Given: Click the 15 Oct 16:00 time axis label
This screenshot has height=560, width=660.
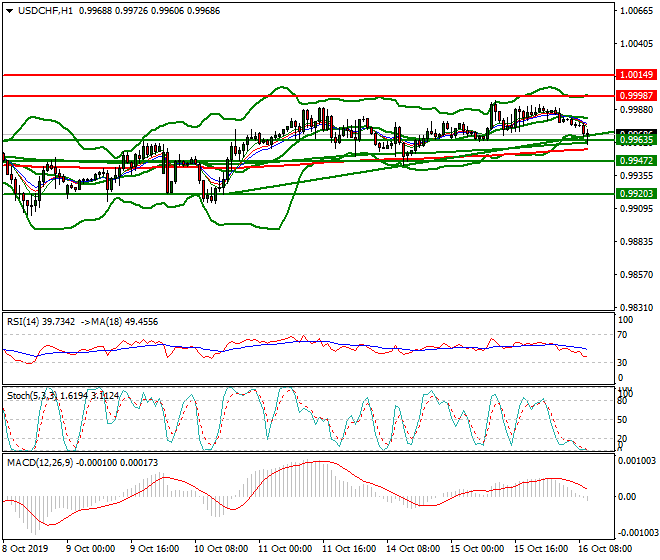Looking at the screenshot, I should click(541, 549).
